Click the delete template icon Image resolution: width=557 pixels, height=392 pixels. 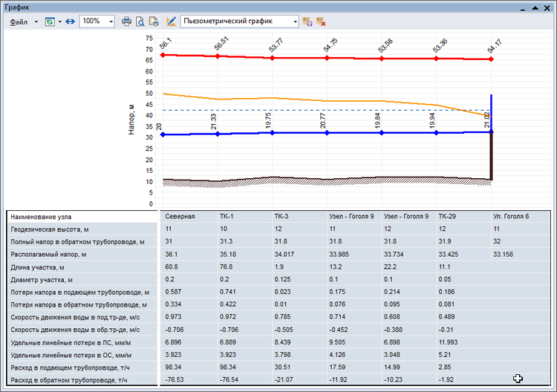coord(321,22)
